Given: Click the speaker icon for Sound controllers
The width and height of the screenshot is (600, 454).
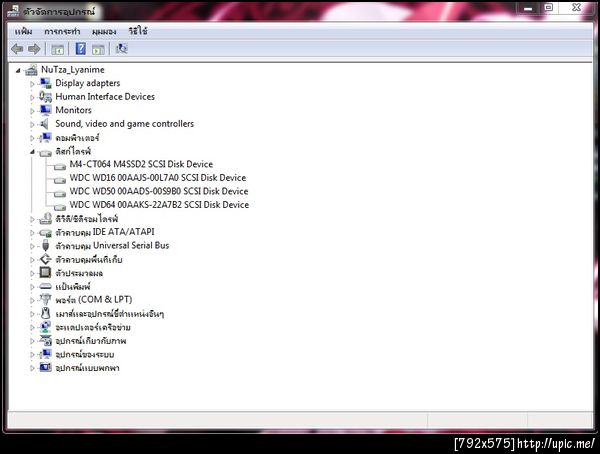Looking at the screenshot, I should point(45,124).
